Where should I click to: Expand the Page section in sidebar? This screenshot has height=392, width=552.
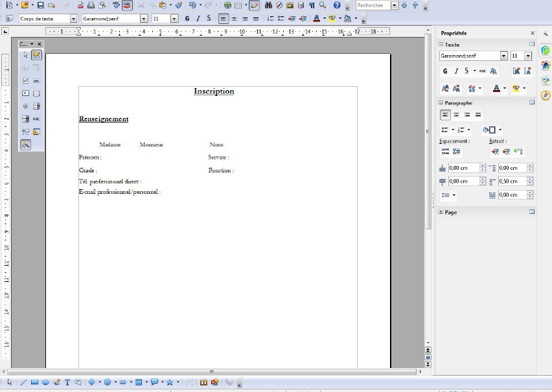click(x=441, y=212)
